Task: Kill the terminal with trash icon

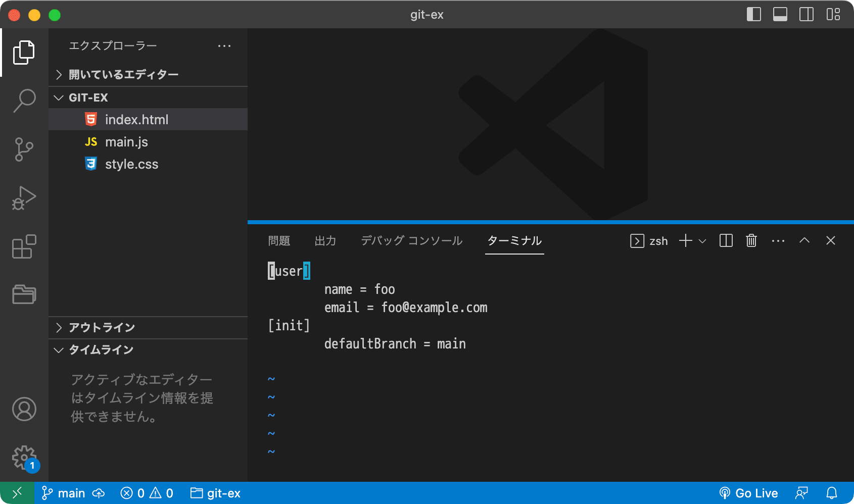Action: tap(751, 241)
